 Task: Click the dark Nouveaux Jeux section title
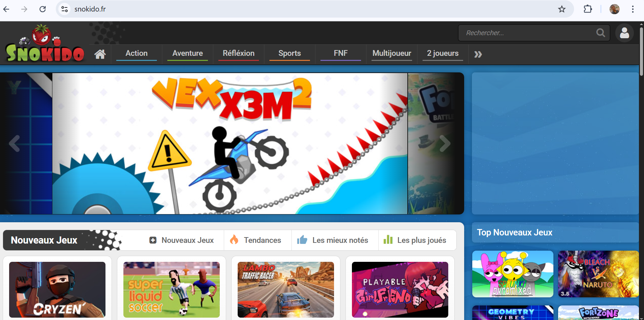point(44,240)
